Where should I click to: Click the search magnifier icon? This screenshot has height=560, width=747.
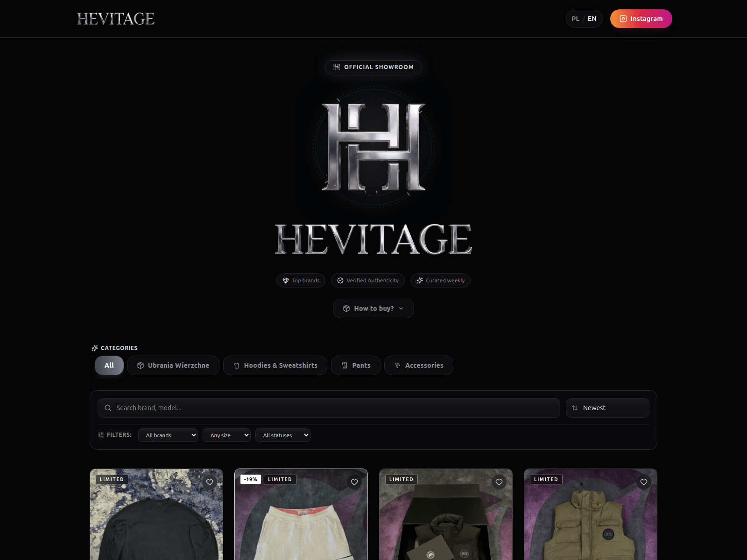pyautogui.click(x=108, y=408)
